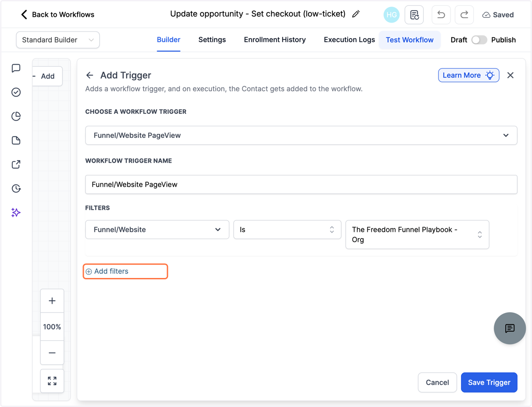Click Add filters link
The width and height of the screenshot is (532, 407).
(x=107, y=271)
